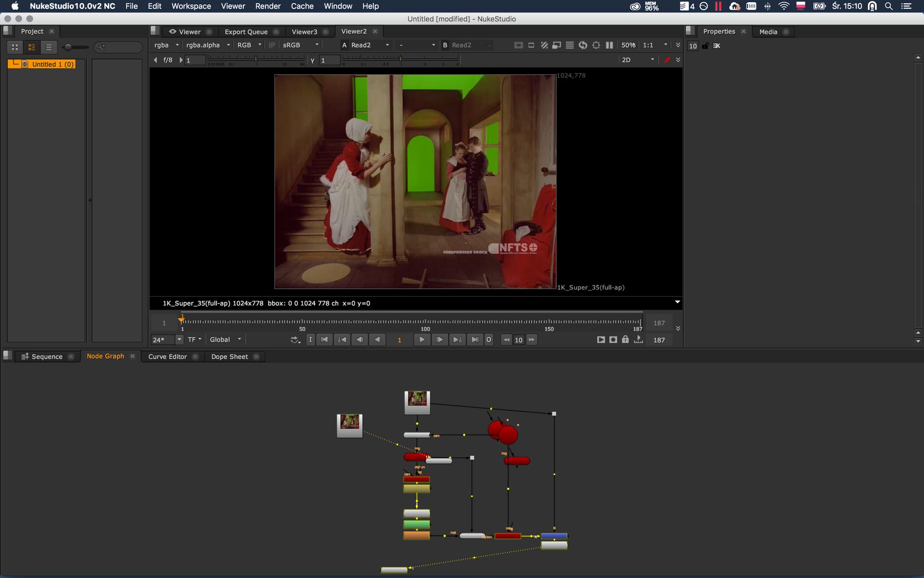This screenshot has width=924, height=578.
Task: Toggle the proxy mode striped icon
Action: click(x=544, y=45)
